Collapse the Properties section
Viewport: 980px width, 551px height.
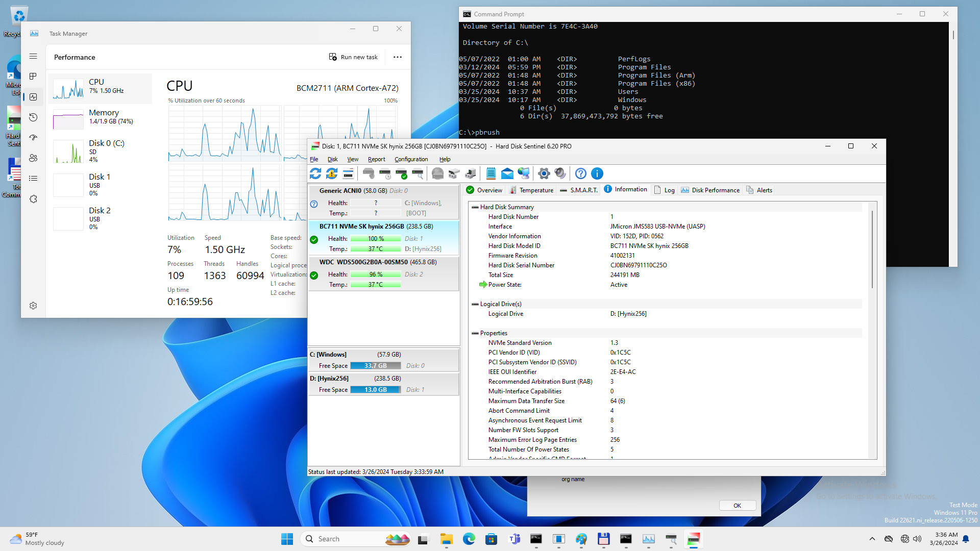[x=475, y=333]
